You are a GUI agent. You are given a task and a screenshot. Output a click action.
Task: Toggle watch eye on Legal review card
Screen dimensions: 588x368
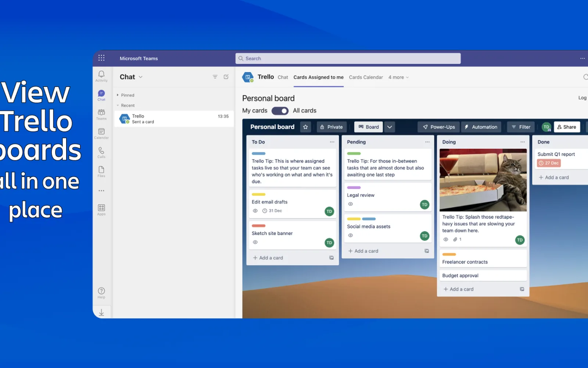[x=351, y=204]
